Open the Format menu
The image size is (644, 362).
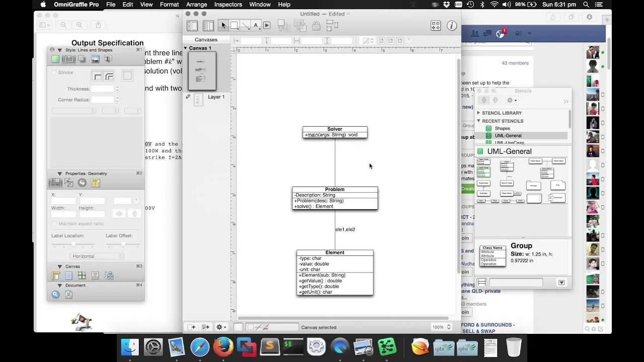170,5
